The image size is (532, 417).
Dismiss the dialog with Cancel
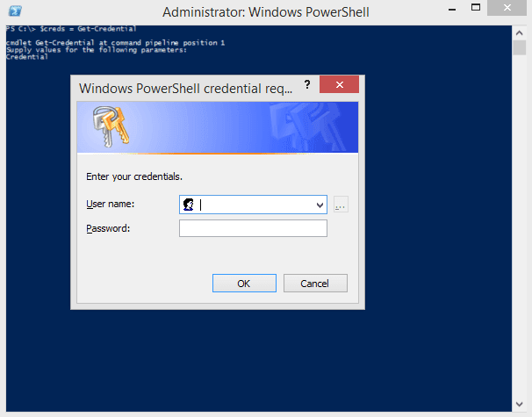(315, 283)
